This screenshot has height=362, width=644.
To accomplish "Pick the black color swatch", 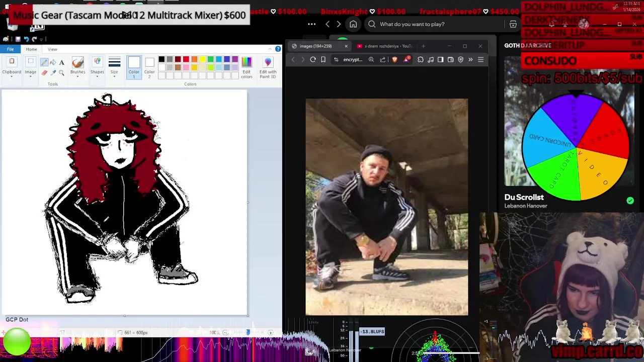I will click(x=162, y=59).
